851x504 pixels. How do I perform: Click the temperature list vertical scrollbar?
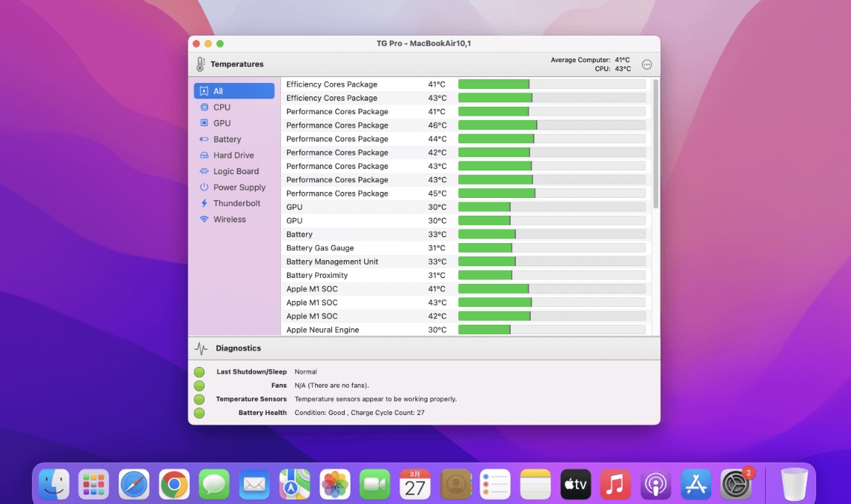[655, 145]
